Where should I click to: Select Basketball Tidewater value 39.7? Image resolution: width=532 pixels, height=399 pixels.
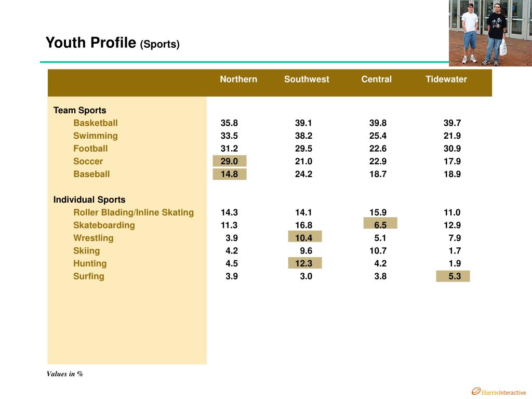453,123
